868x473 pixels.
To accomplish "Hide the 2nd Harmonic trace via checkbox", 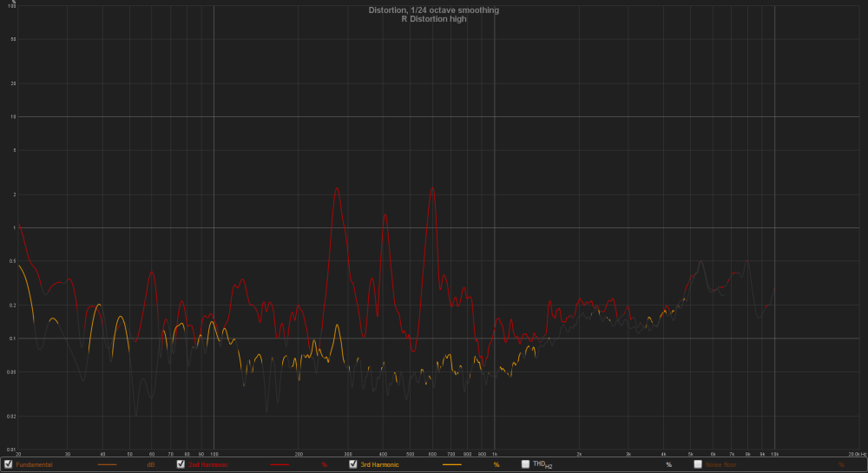I will tap(181, 464).
